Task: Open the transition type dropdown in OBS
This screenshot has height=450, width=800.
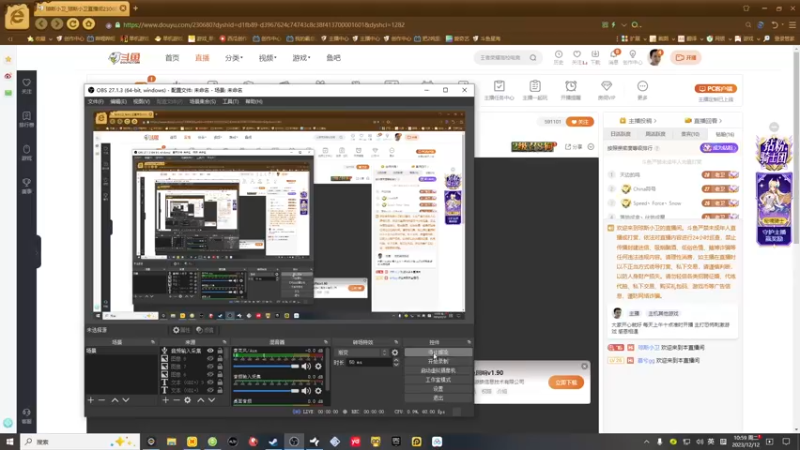Action: click(x=362, y=353)
